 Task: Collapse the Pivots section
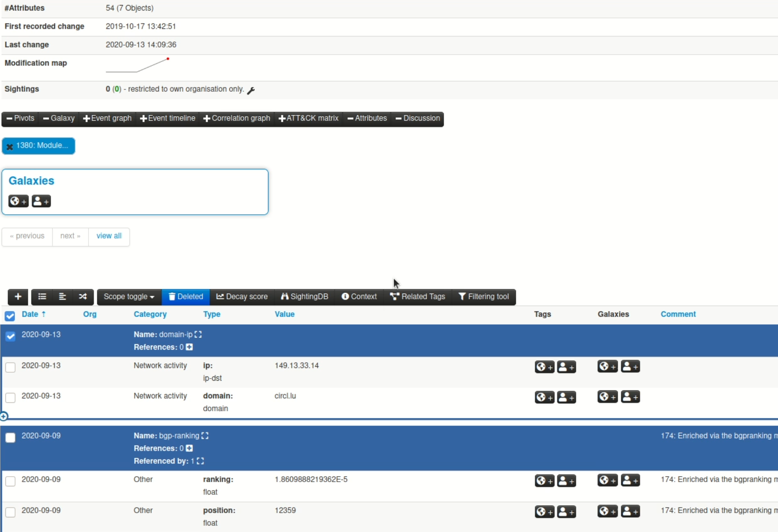(21, 119)
